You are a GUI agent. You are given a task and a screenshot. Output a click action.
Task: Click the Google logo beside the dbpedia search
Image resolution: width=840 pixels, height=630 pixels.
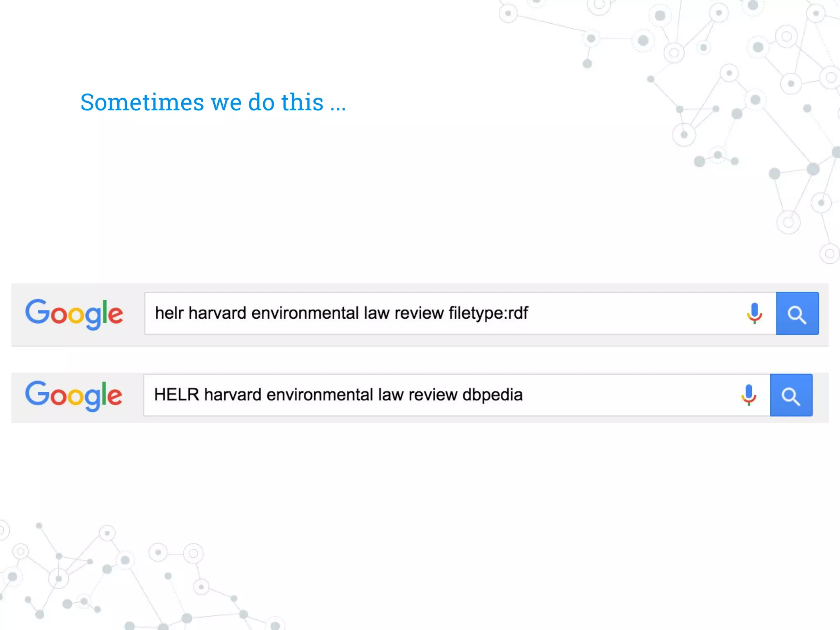point(74,396)
